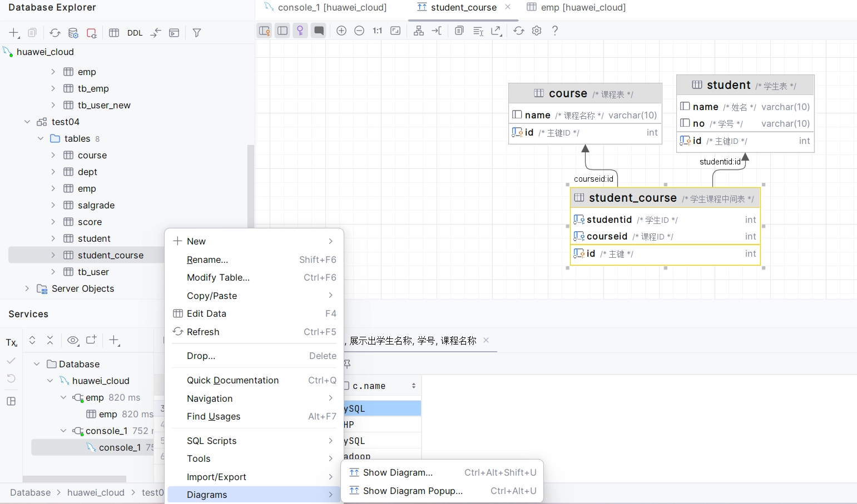The width and height of the screenshot is (857, 504).
Task: Open diagram settings gear icon
Action: pyautogui.click(x=537, y=31)
